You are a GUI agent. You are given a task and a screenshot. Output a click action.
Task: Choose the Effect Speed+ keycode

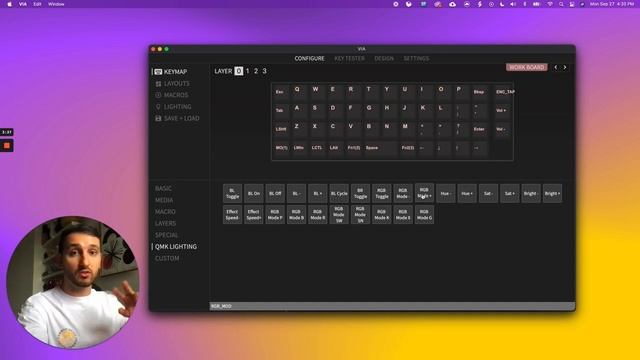[x=253, y=215]
